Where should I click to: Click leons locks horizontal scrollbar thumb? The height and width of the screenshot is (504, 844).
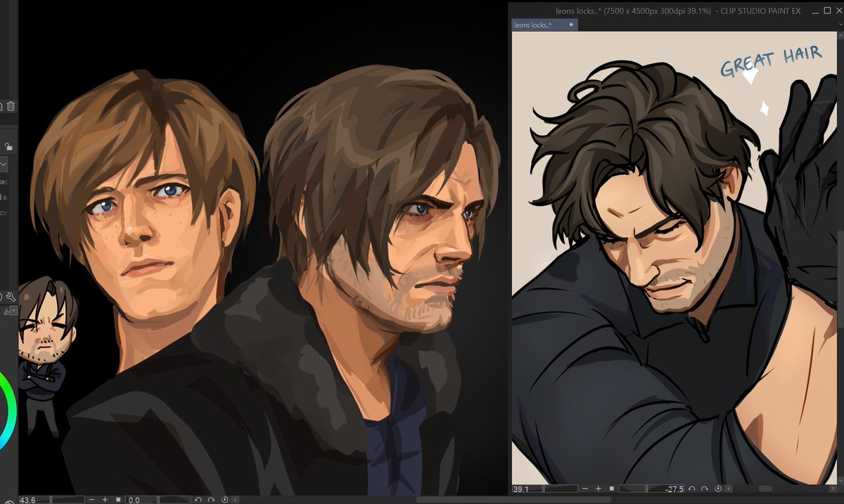pos(765,489)
